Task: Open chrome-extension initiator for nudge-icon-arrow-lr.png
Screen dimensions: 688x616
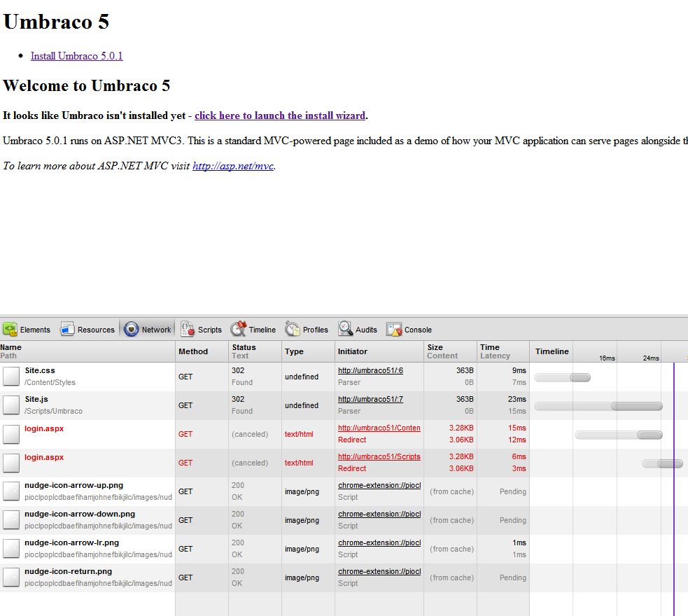Action: click(x=379, y=542)
